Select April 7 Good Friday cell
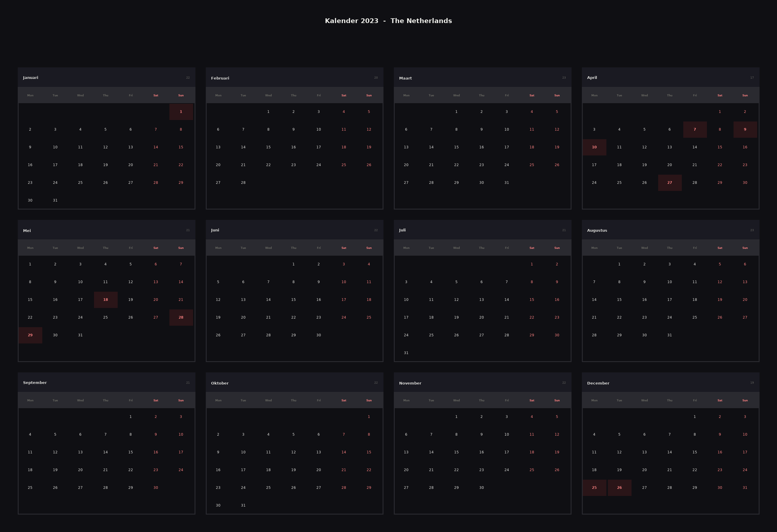Screen dimensions: 777x532 tap(695, 129)
